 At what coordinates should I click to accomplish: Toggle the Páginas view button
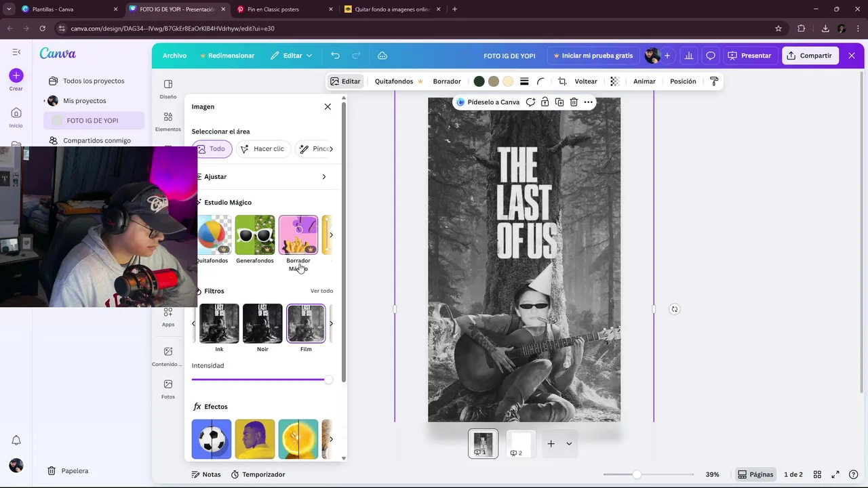(755, 474)
